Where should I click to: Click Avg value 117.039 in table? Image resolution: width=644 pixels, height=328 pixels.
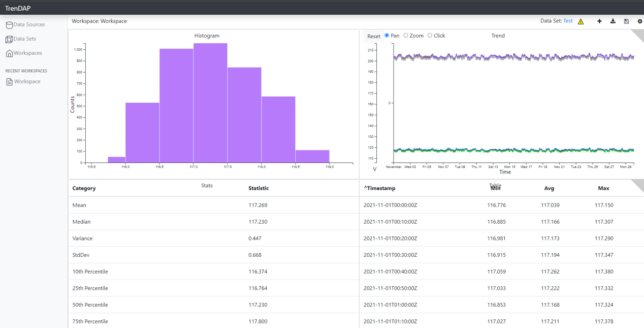coord(550,205)
